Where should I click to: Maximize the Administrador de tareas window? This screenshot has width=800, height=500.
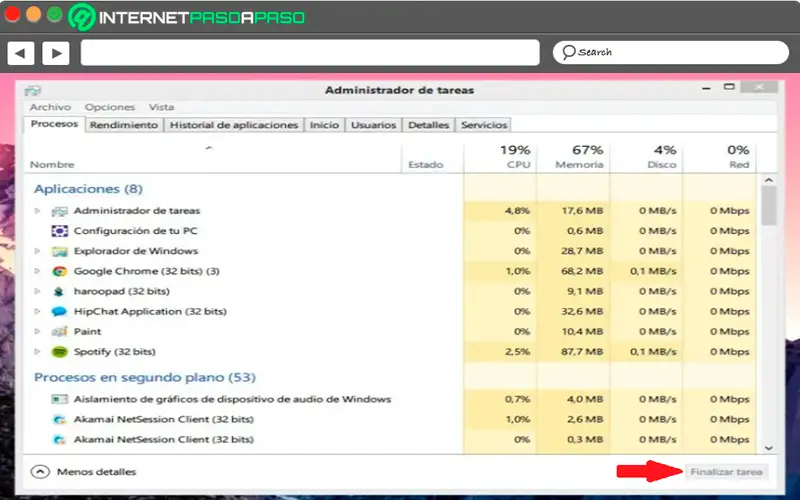(x=729, y=87)
